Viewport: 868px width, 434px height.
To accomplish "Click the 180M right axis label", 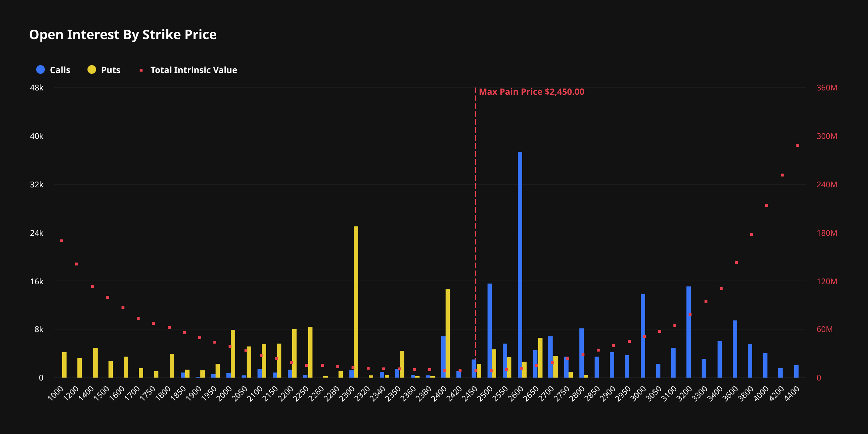I will [827, 233].
